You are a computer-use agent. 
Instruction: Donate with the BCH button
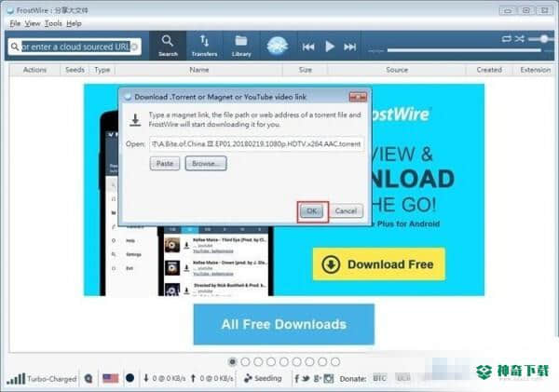pos(403,378)
